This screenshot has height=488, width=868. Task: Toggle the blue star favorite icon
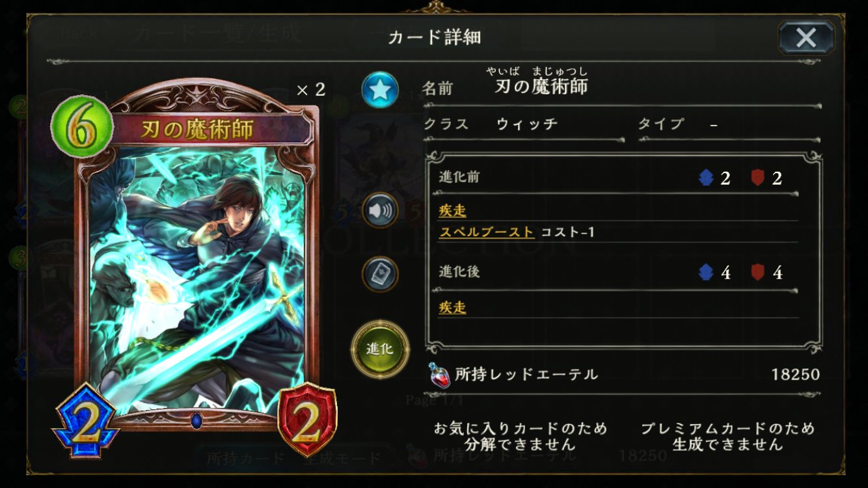(380, 90)
